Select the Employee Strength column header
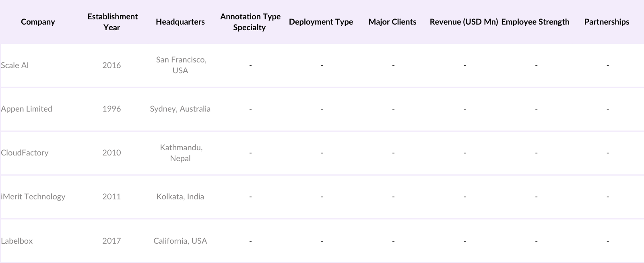This screenshot has height=263, width=644. (535, 22)
